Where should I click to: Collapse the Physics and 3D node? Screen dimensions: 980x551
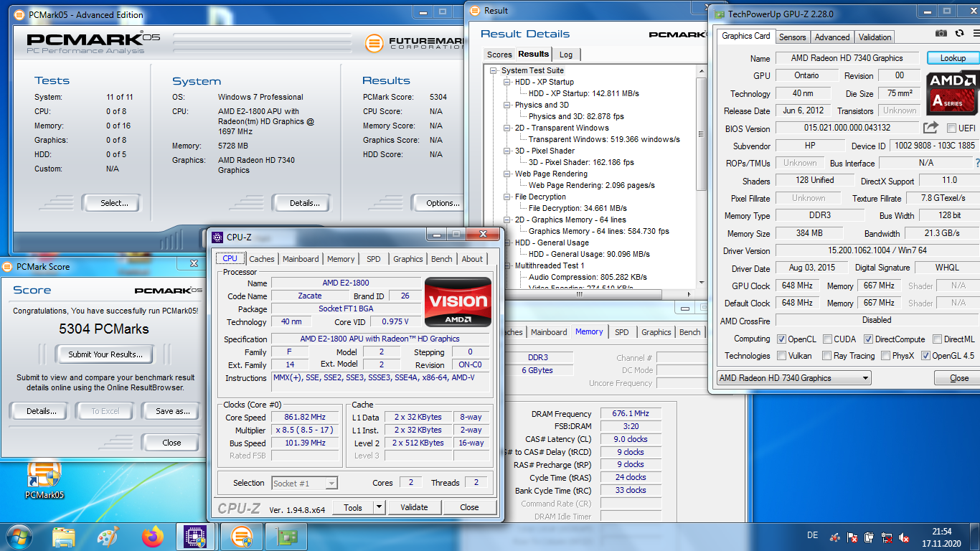[x=507, y=105]
